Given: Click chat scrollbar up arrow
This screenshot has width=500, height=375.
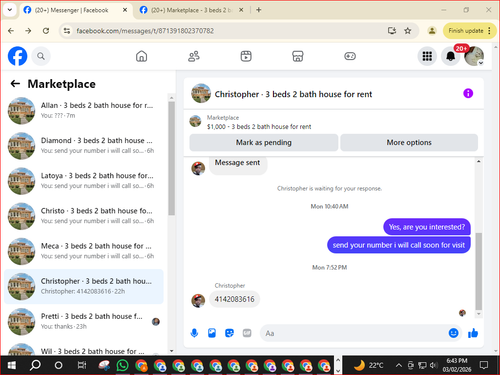Looking at the screenshot, I should [x=479, y=161].
